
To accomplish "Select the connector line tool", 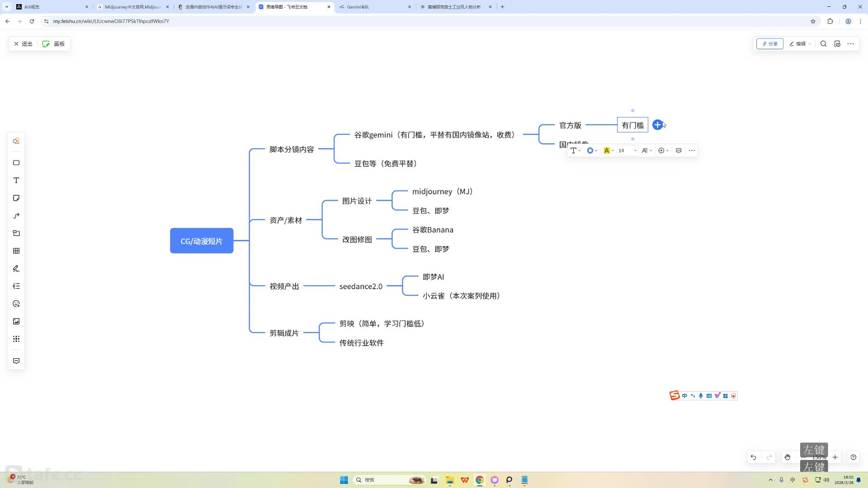I will tap(16, 216).
